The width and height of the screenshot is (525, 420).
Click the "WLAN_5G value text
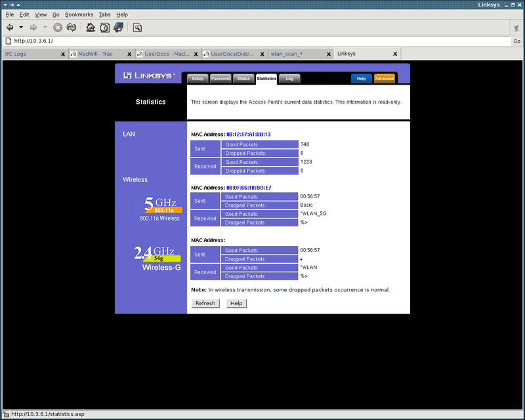point(314,214)
